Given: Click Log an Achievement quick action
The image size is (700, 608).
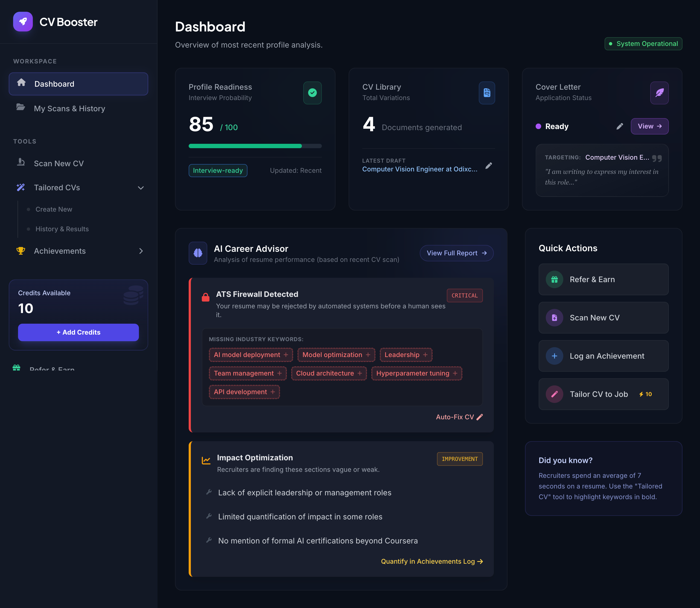Looking at the screenshot, I should point(603,356).
